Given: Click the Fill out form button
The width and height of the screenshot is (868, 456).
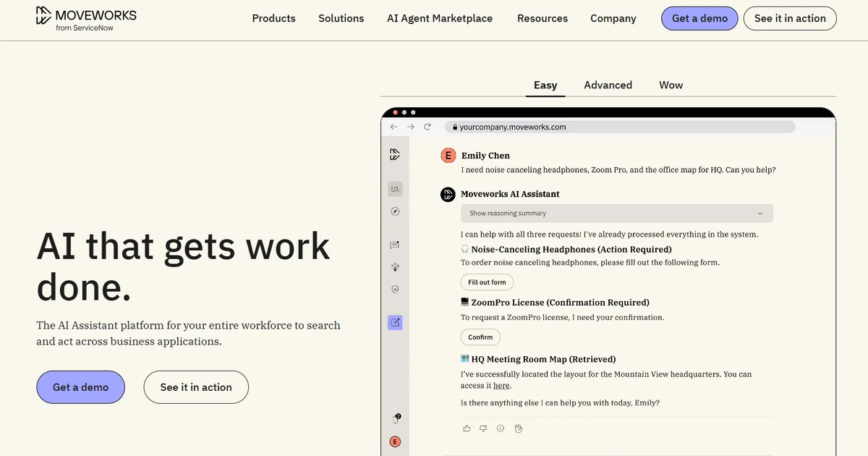Looking at the screenshot, I should [487, 282].
